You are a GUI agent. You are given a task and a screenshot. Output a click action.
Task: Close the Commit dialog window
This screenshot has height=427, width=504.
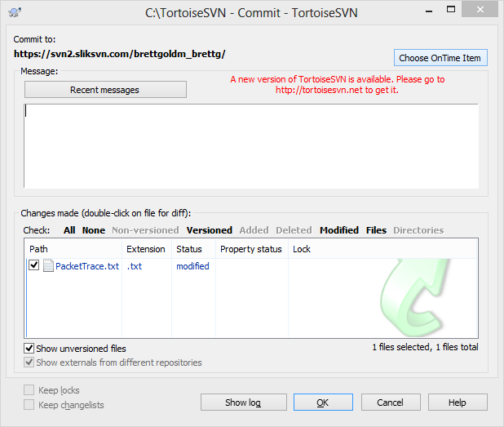(480, 9)
